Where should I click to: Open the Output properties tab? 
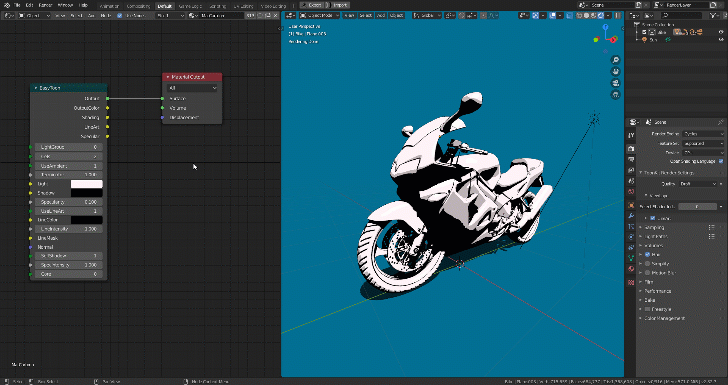click(x=631, y=159)
